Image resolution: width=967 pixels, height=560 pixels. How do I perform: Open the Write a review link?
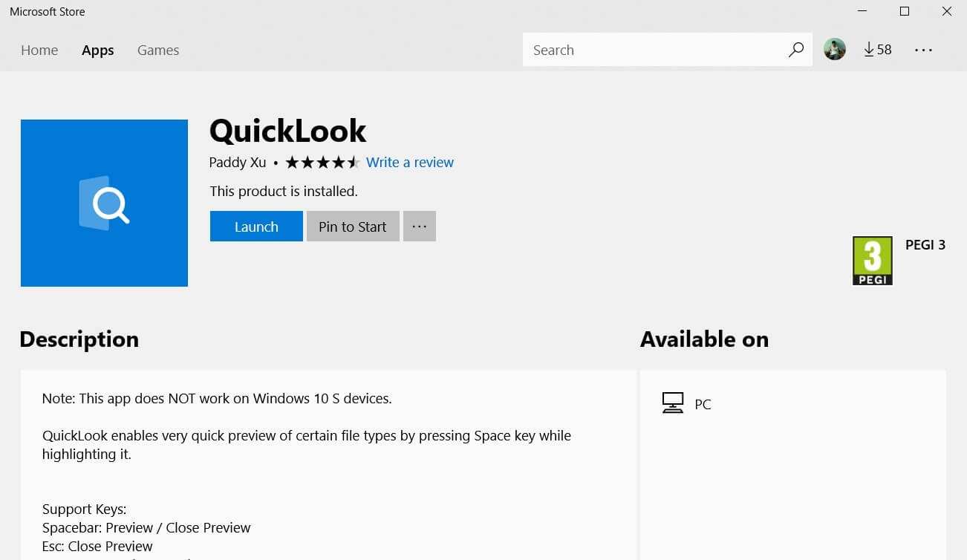[410, 163]
